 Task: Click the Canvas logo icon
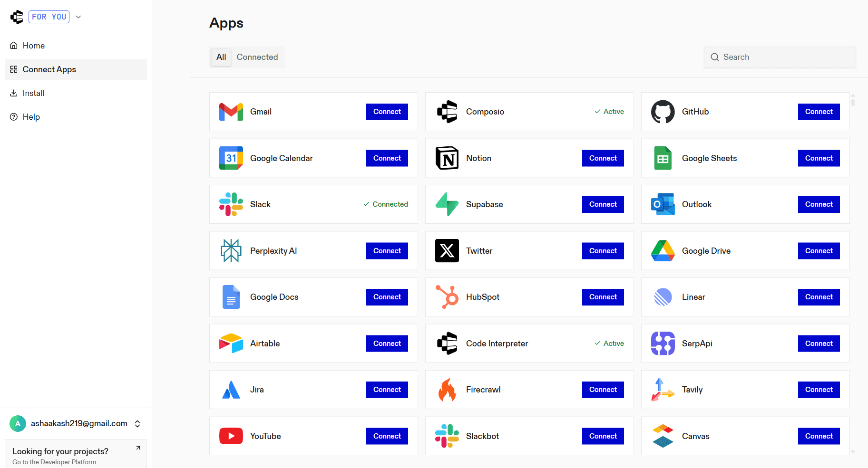tap(663, 436)
